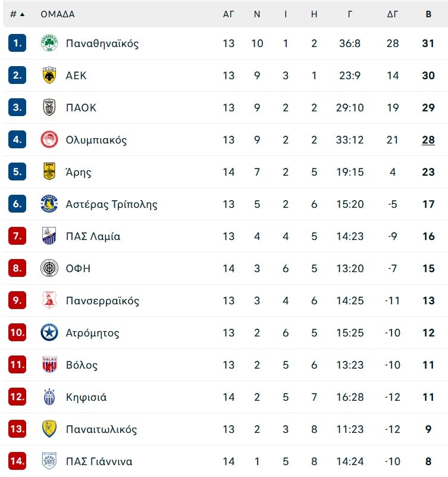Click the ΠΑΟΚ eagle crest
The image size is (448, 477).
[x=49, y=107]
